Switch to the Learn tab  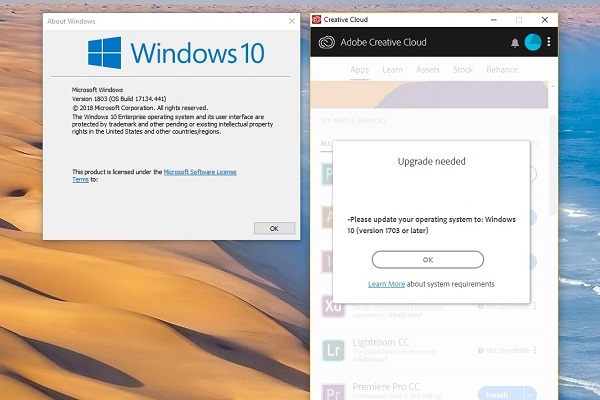point(392,70)
